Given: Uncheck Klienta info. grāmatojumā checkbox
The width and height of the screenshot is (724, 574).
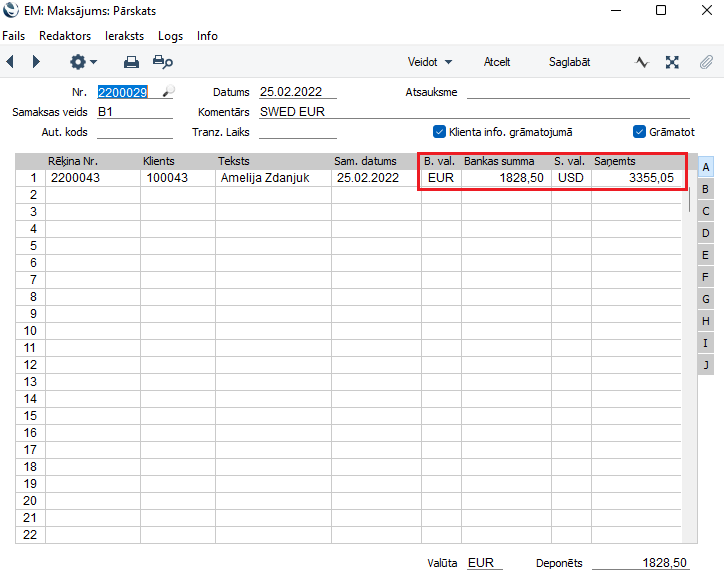Looking at the screenshot, I should click(439, 131).
